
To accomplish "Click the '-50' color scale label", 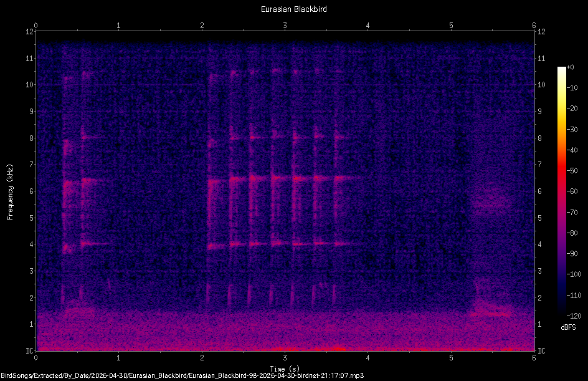I will [572, 171].
